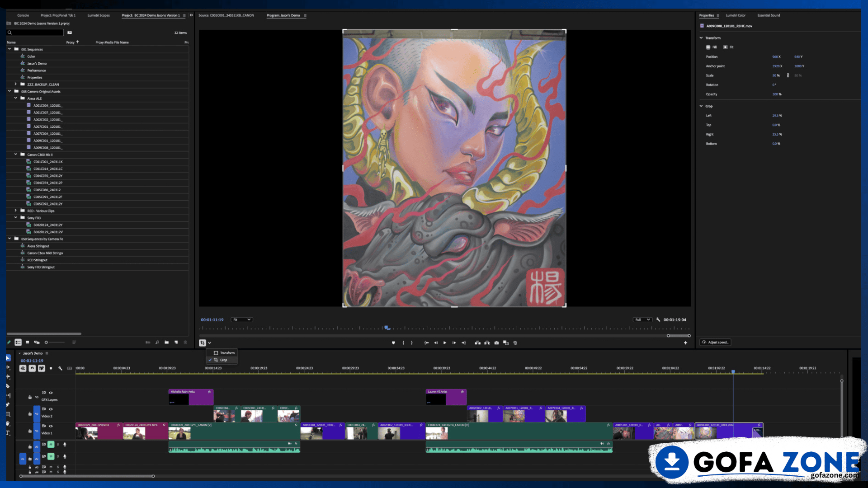The width and height of the screenshot is (868, 488).
Task: Toggle Snap in timeline
Action: (x=32, y=368)
